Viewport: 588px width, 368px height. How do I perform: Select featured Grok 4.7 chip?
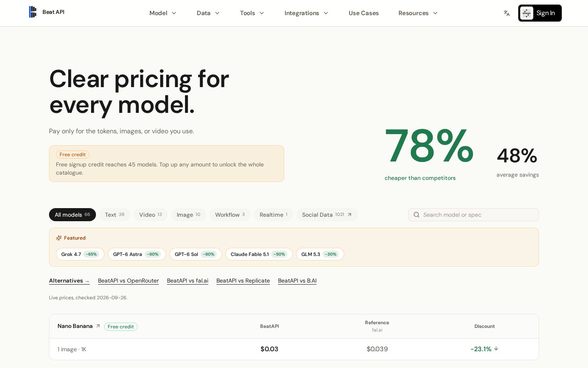[x=80, y=254]
